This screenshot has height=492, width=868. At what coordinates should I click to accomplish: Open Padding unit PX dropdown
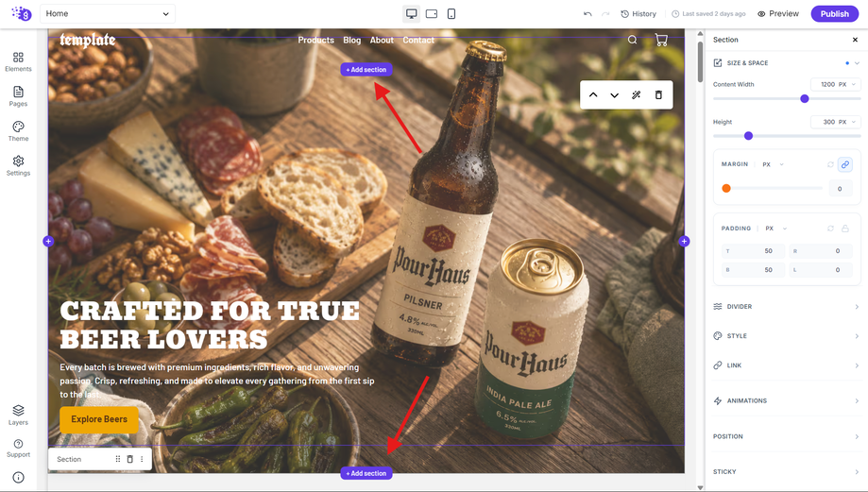coord(775,229)
